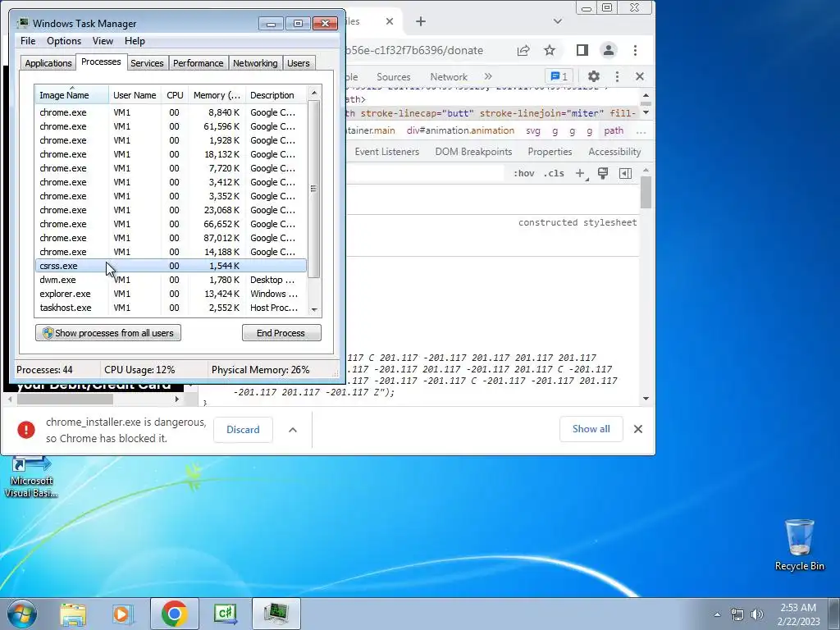Select explorer.exe process row
Viewport: 840px width, 630px height.
(171, 294)
